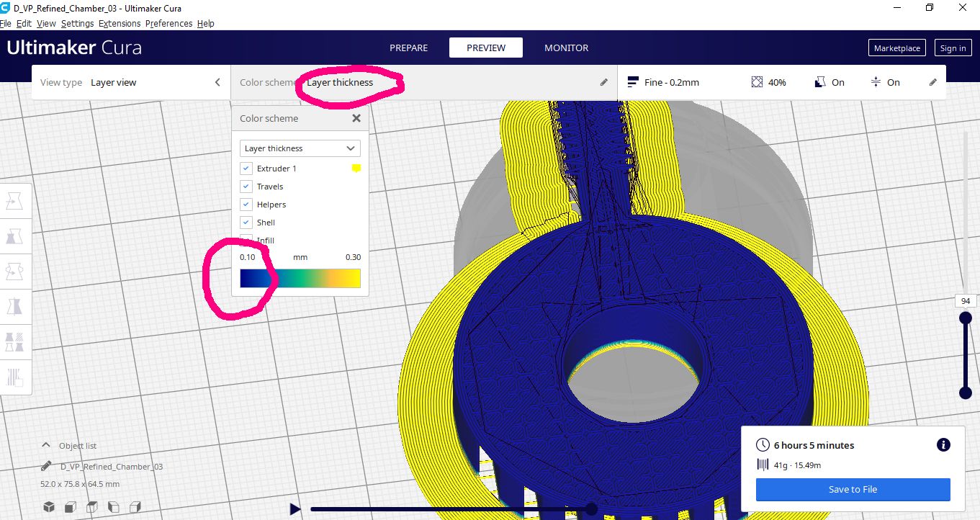This screenshot has width=980, height=520.
Task: Open the Marketplace
Action: [x=896, y=48]
